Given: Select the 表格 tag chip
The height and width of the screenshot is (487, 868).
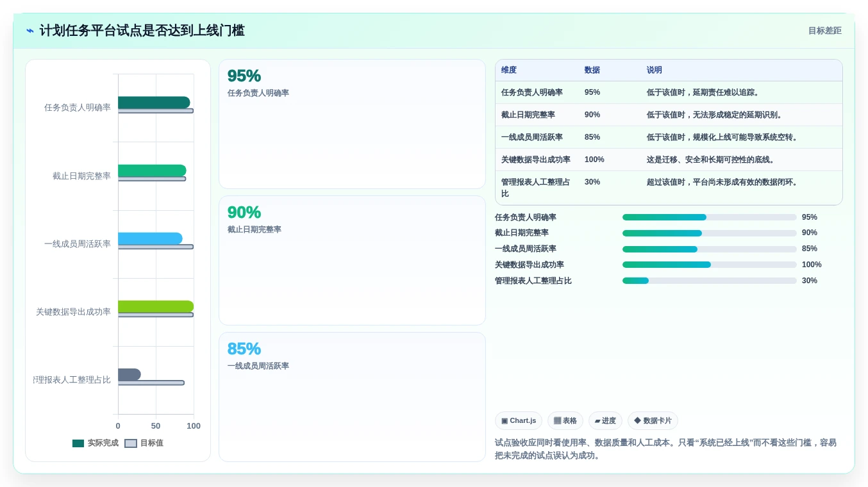Looking at the screenshot, I should pos(565,421).
